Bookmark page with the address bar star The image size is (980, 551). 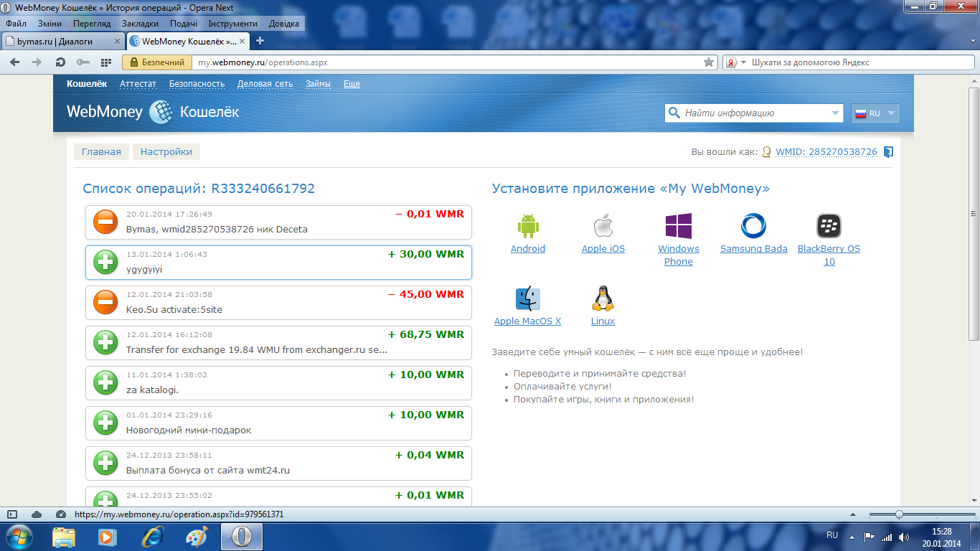tap(709, 62)
